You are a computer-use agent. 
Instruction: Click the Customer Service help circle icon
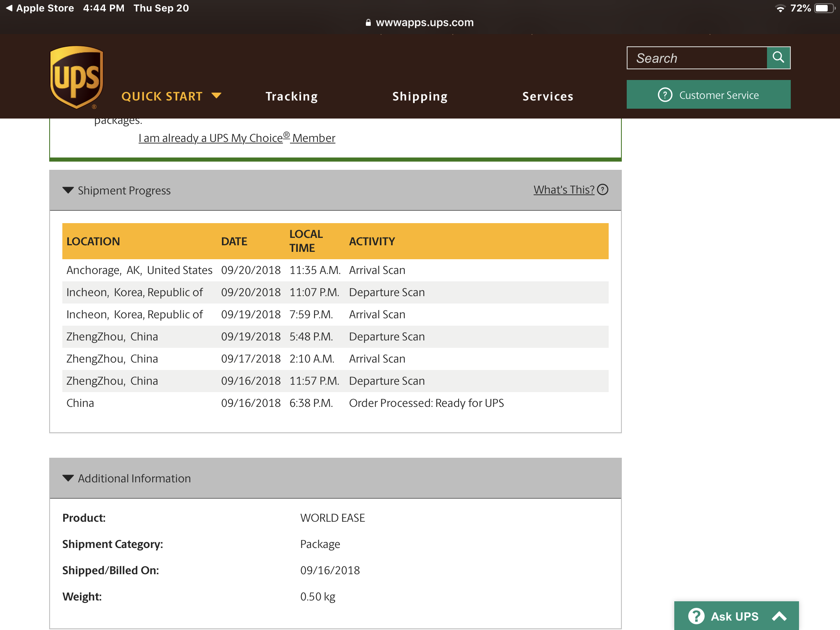tap(665, 95)
